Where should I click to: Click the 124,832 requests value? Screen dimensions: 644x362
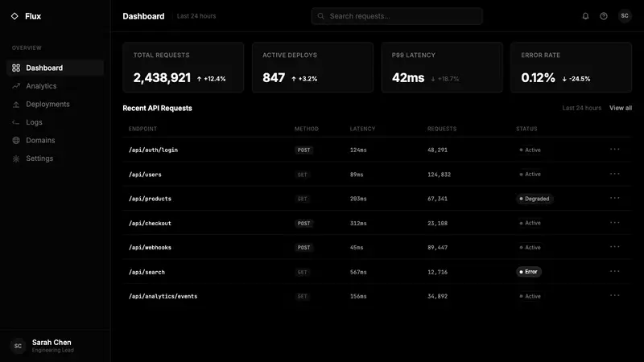439,175
